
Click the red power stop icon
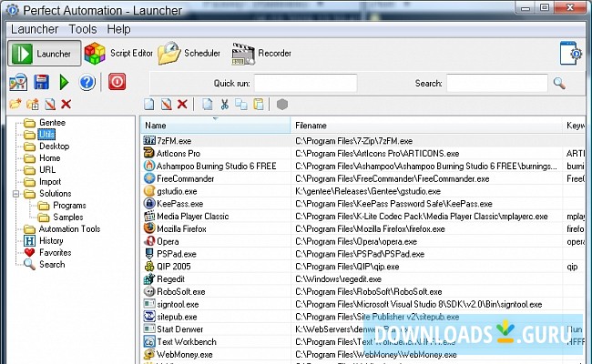[x=117, y=82]
